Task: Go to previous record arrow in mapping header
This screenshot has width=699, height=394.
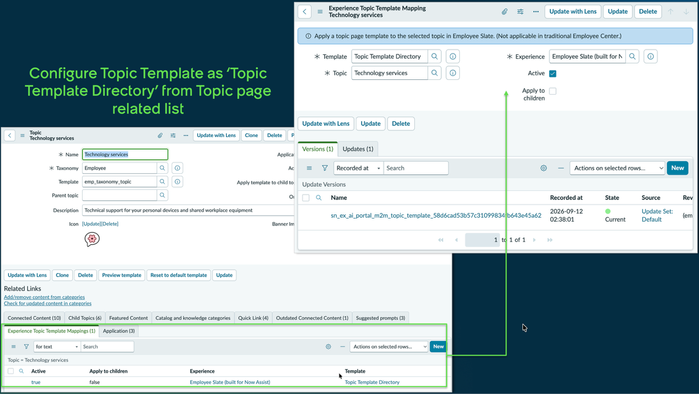Action: (x=670, y=12)
